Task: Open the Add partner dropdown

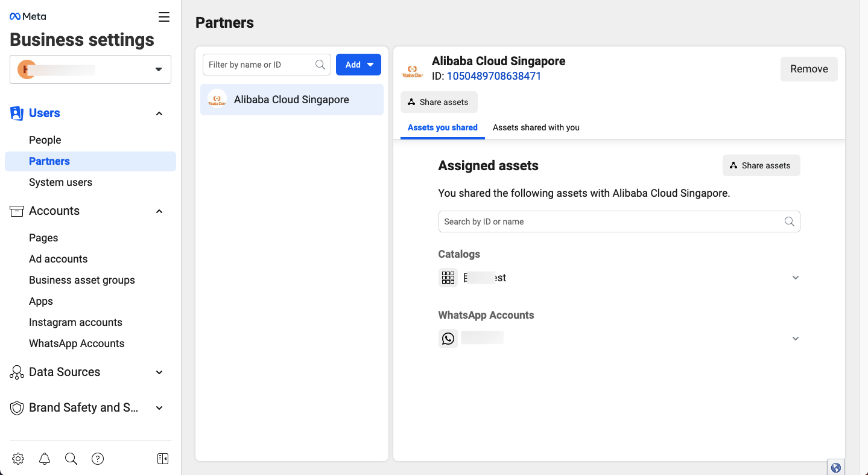Action: coord(358,65)
